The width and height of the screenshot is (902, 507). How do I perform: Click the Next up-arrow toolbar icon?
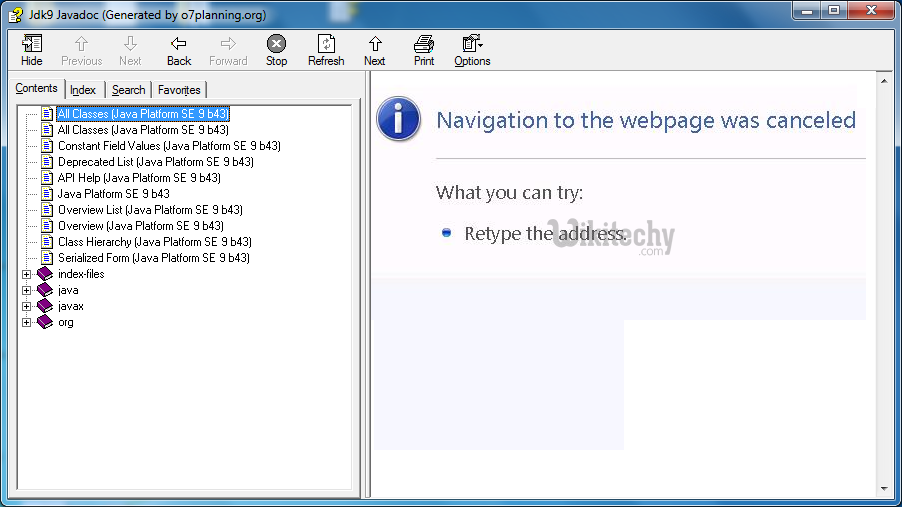point(375,44)
